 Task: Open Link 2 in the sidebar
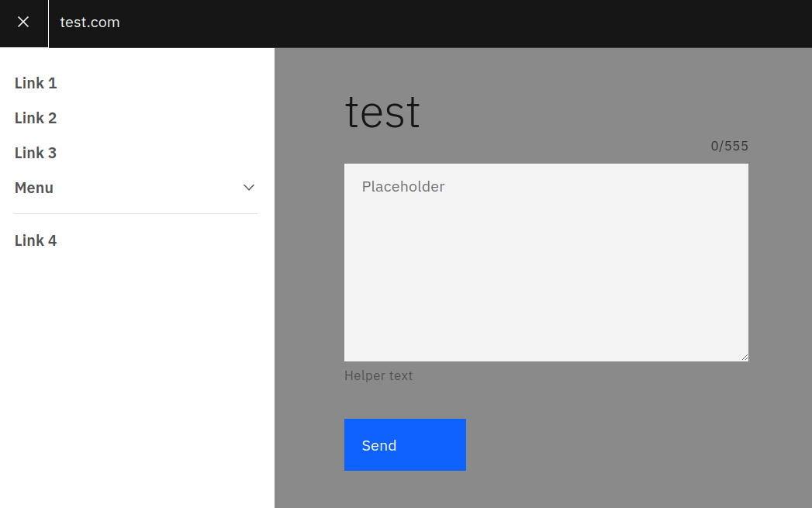coord(36,117)
